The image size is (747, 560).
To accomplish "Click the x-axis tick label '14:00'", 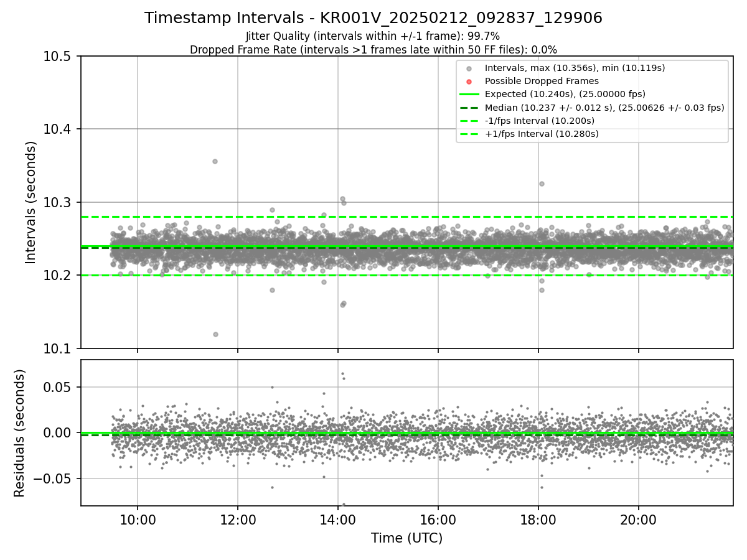I will tap(338, 520).
